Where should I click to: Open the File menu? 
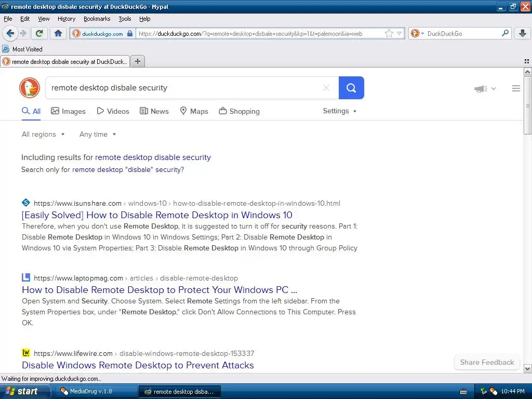pos(8,19)
